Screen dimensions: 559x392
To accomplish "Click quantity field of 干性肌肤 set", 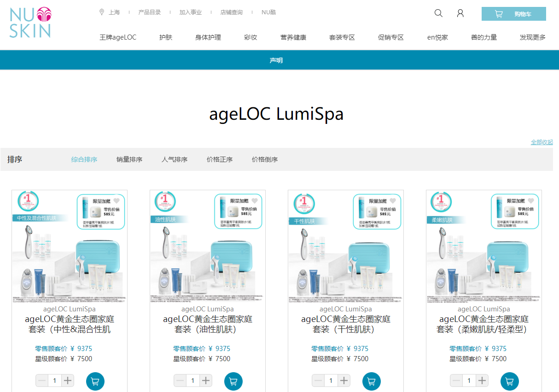I will pos(331,380).
